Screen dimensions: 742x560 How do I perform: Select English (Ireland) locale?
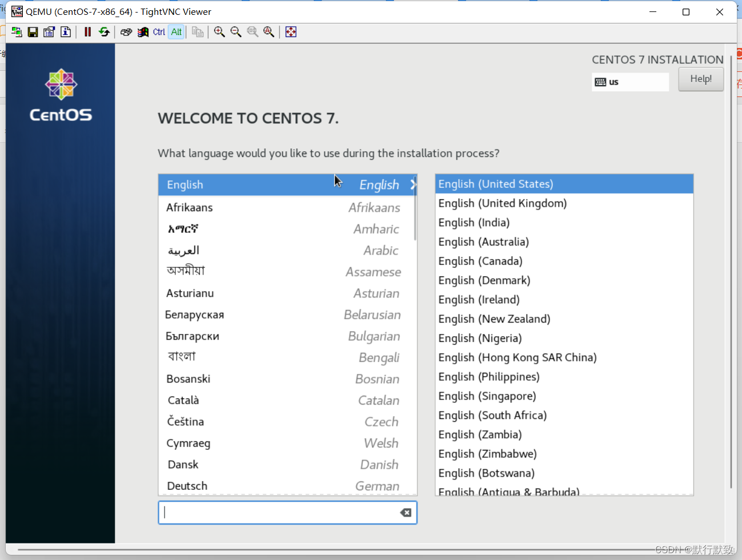point(564,300)
